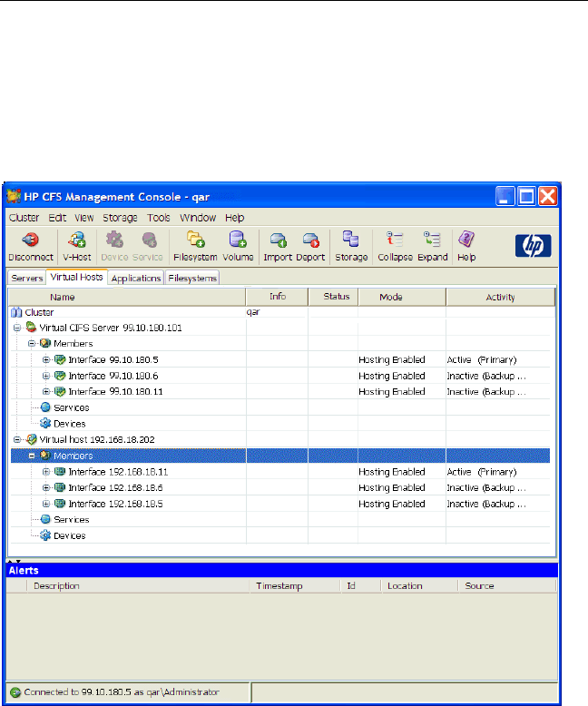Screen dimensions: 588x706
Task: Expand Interface 192.168.18.5 node
Action: pos(46,504)
